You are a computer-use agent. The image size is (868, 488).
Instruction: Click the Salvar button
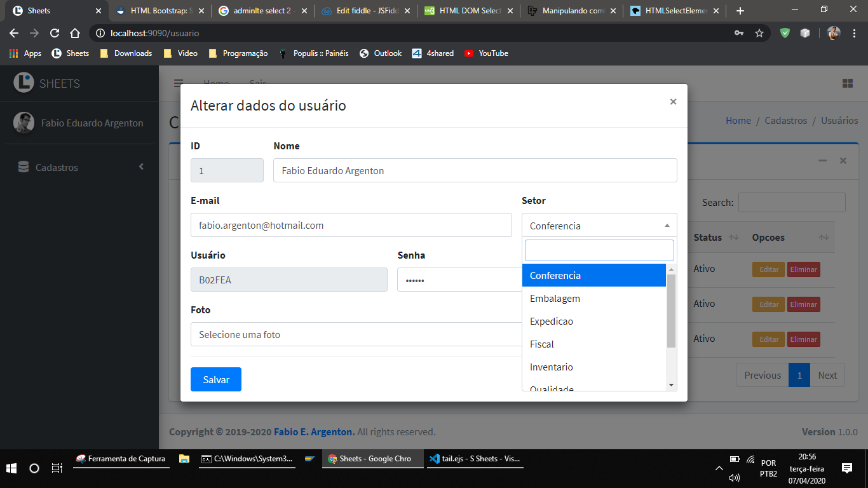click(215, 379)
